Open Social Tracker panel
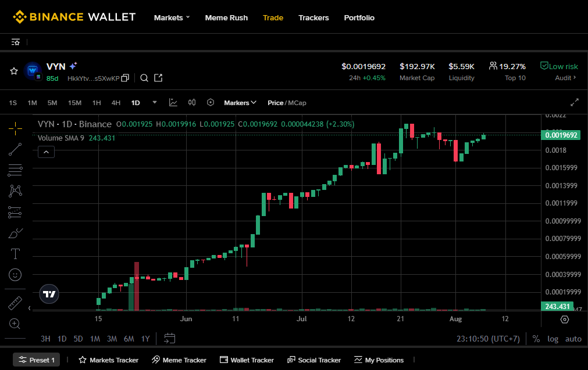 [x=314, y=360]
